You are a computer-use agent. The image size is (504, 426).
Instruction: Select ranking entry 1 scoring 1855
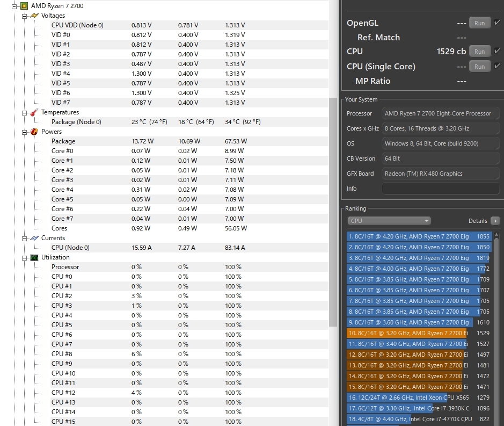click(x=419, y=236)
